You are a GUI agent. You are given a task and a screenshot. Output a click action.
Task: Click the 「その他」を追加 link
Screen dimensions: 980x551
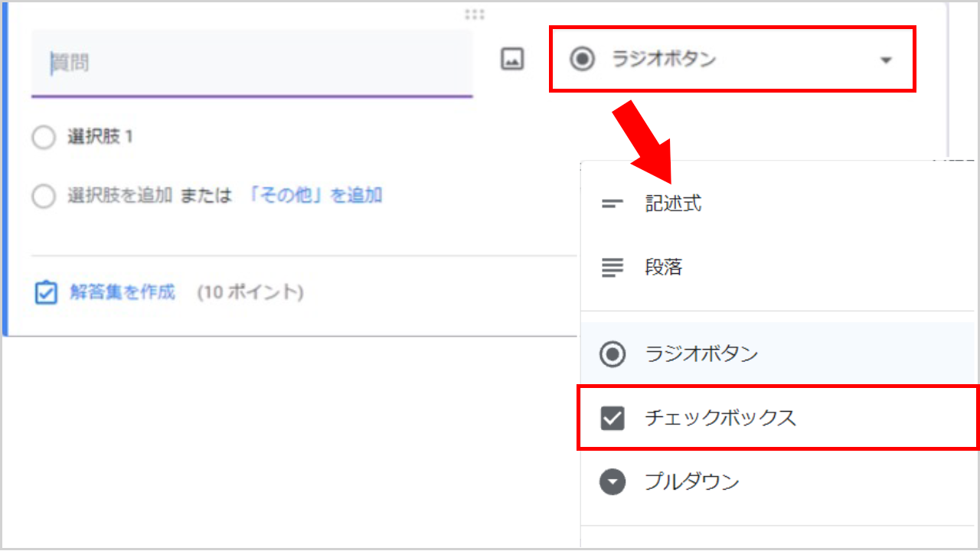[x=315, y=196]
